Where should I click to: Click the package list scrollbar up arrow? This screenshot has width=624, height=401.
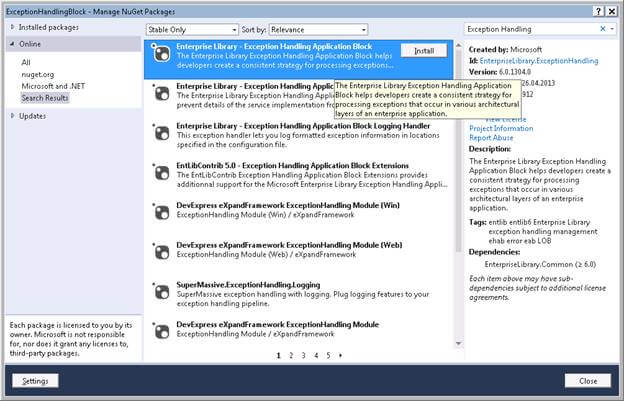point(459,45)
